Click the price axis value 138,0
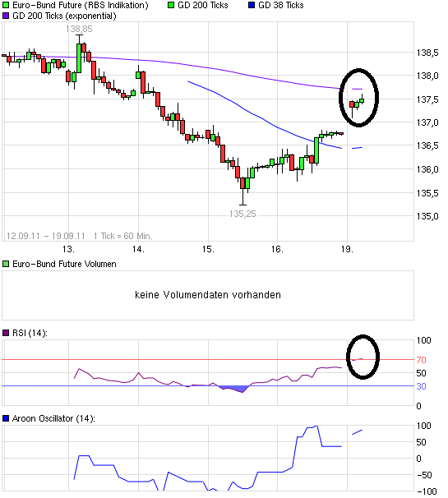This screenshot has width=448, height=498. 427,76
